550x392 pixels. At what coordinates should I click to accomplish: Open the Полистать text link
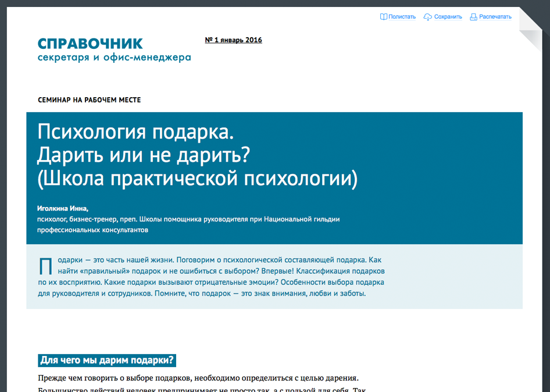[x=402, y=17]
